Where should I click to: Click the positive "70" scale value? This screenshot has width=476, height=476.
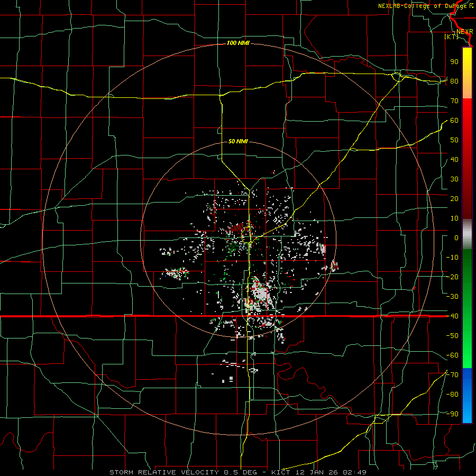[x=454, y=101]
